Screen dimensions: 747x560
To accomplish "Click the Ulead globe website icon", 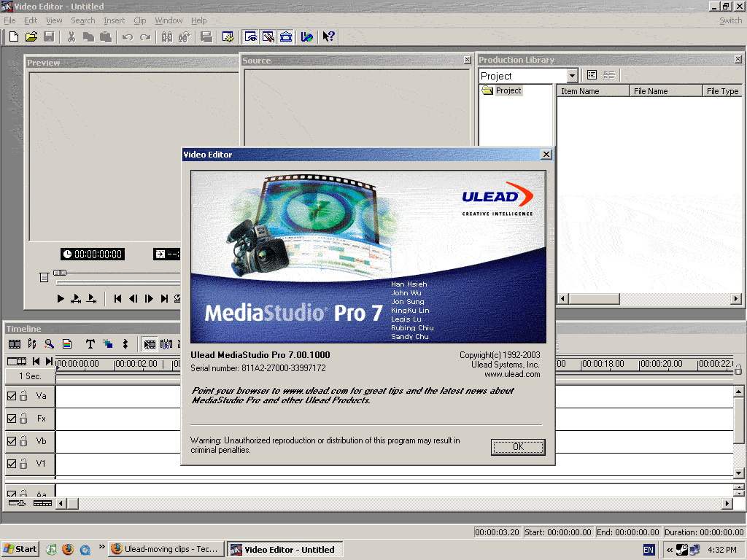I will pos(307,36).
